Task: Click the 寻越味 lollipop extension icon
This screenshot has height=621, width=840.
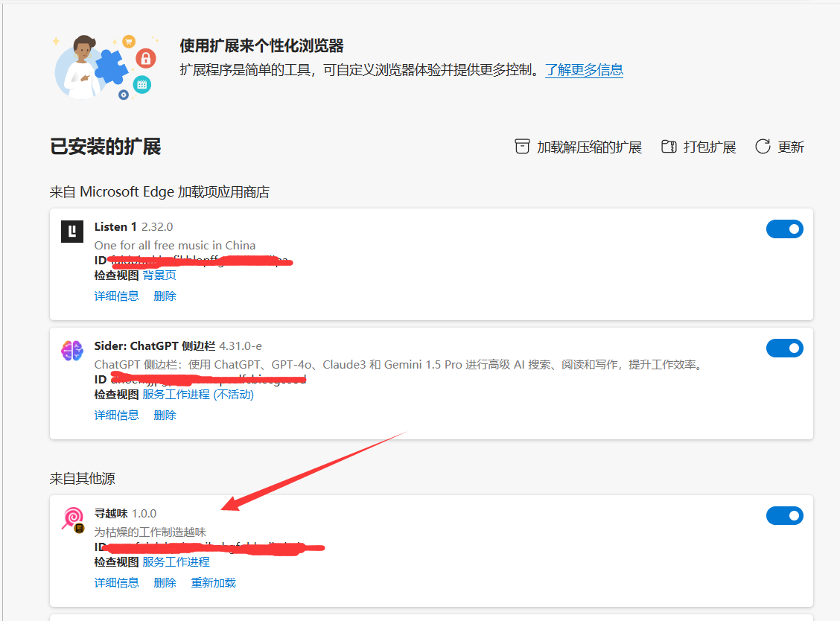Action: 72,519
